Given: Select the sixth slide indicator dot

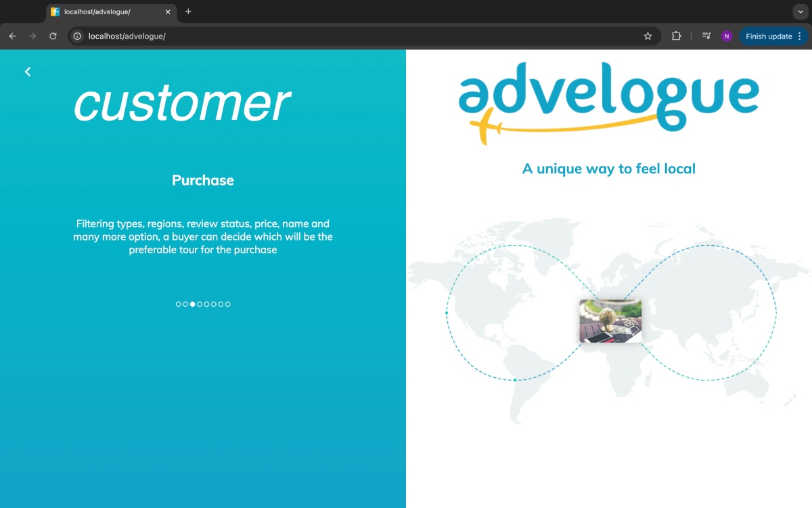Looking at the screenshot, I should (214, 304).
